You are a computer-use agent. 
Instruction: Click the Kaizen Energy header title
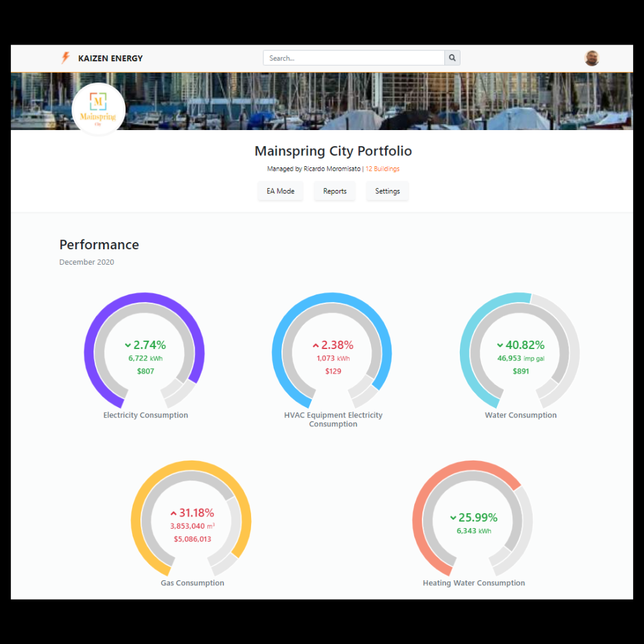pyautogui.click(x=110, y=58)
